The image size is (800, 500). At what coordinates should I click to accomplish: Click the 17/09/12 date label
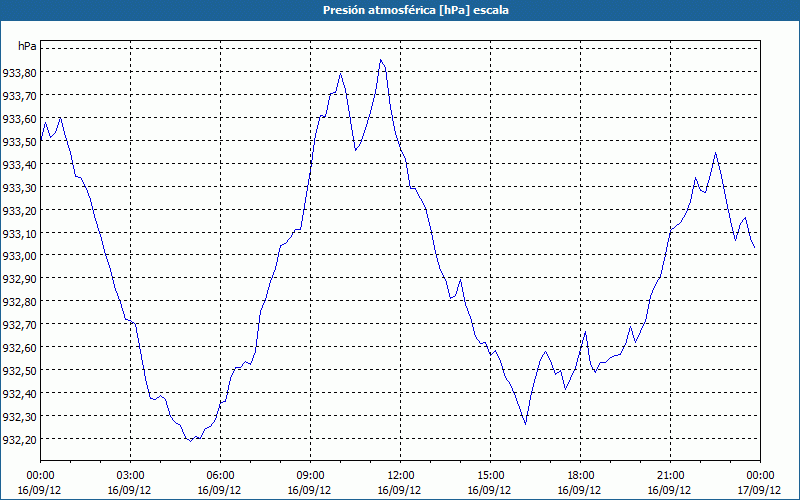(x=760, y=490)
